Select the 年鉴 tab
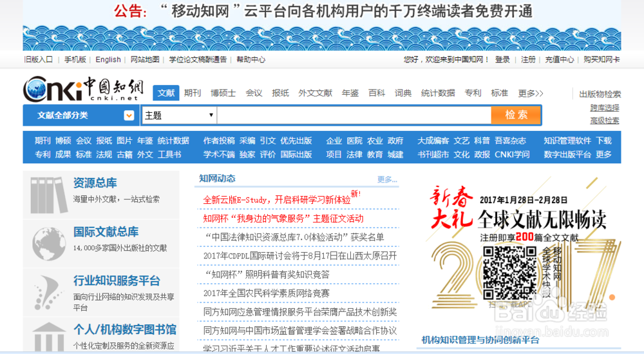The width and height of the screenshot is (644, 354). 350,93
